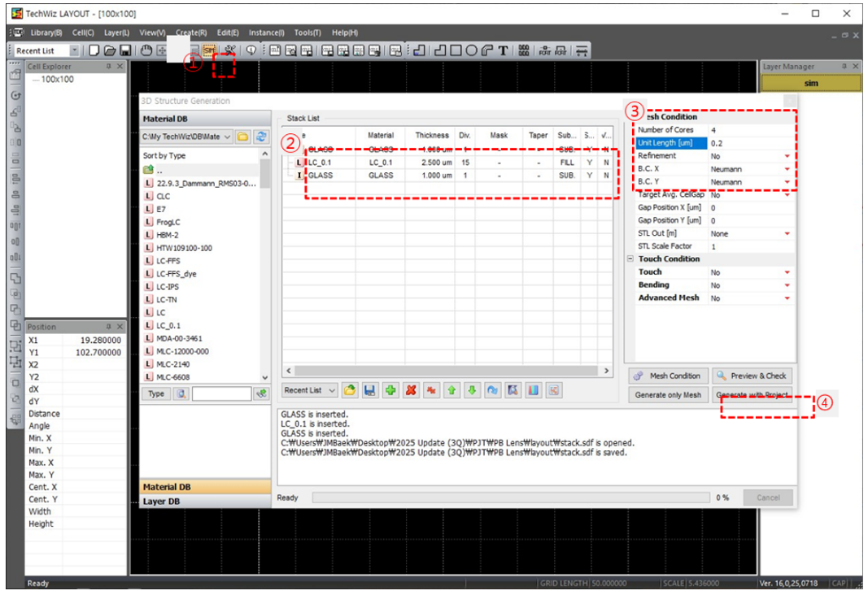Open the Refinement dropdown
868x595 pixels.
tap(787, 156)
